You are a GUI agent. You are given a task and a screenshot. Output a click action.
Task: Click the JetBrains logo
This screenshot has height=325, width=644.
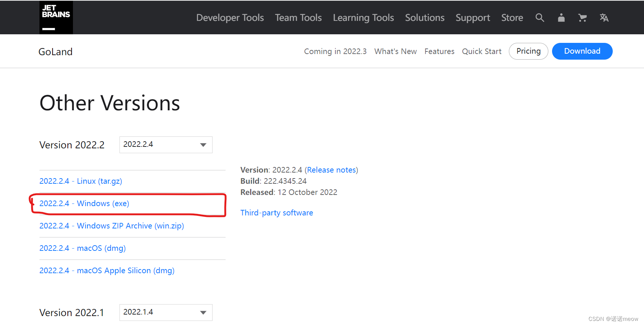[x=56, y=18]
